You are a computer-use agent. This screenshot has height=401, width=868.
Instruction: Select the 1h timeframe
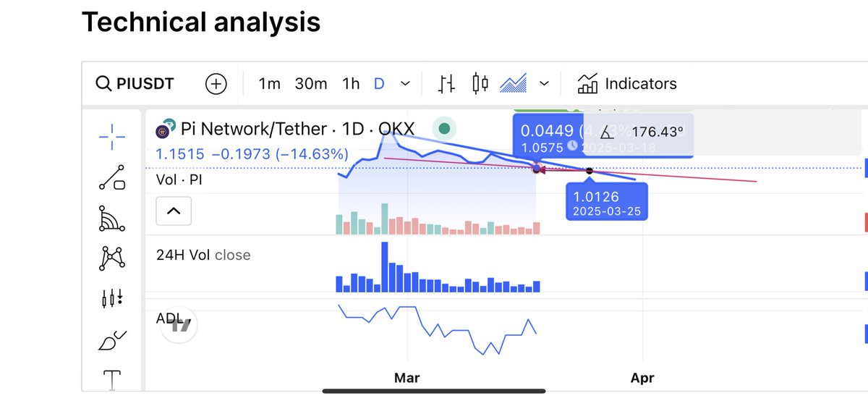tap(351, 84)
